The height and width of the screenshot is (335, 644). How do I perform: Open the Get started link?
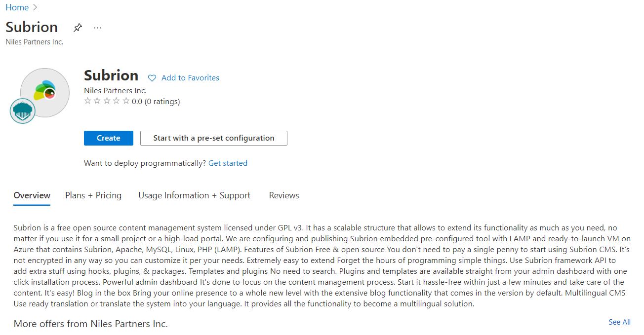tap(228, 163)
